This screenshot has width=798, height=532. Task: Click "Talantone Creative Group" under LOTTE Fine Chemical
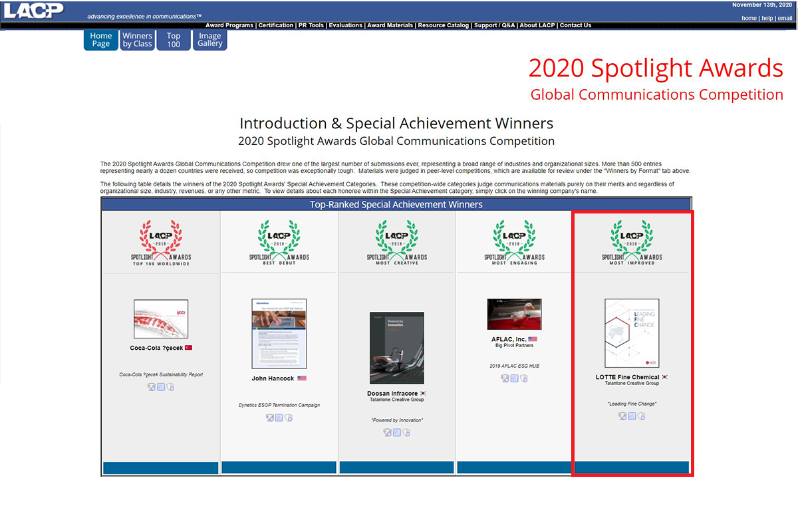tap(632, 384)
